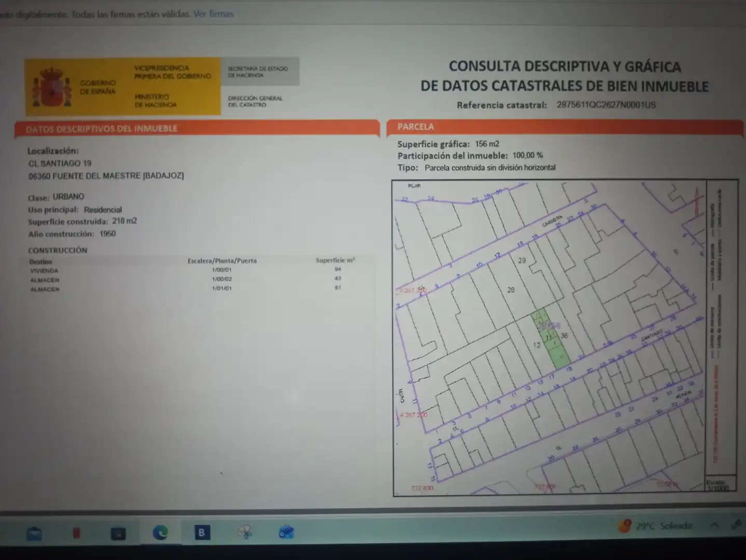This screenshot has width=746, height=560.
Task: Click 'Parcela construida sin división horizontal'
Action: (490, 167)
